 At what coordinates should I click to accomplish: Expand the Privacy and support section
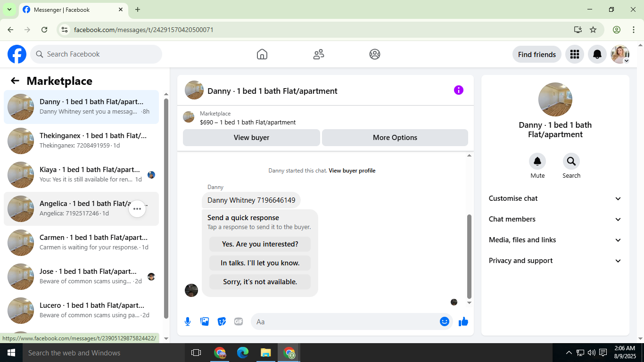(555, 261)
